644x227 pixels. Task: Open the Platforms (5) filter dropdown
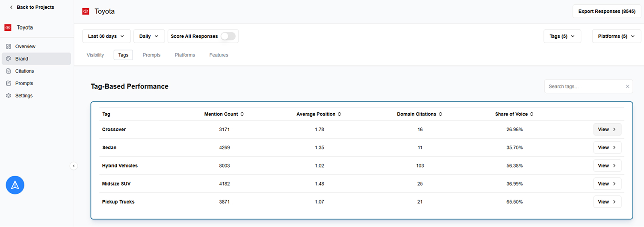[x=616, y=36]
